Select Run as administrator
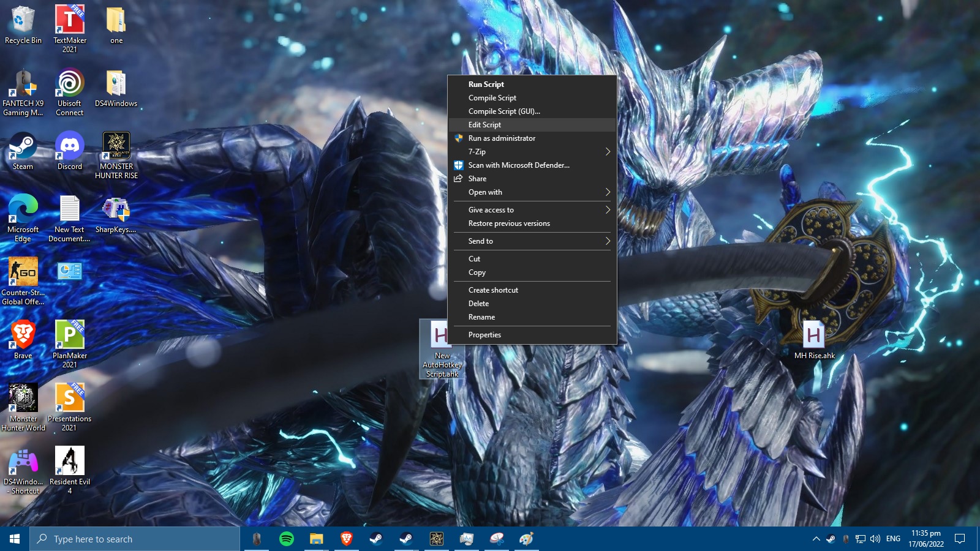This screenshot has height=551, width=980. [532, 138]
